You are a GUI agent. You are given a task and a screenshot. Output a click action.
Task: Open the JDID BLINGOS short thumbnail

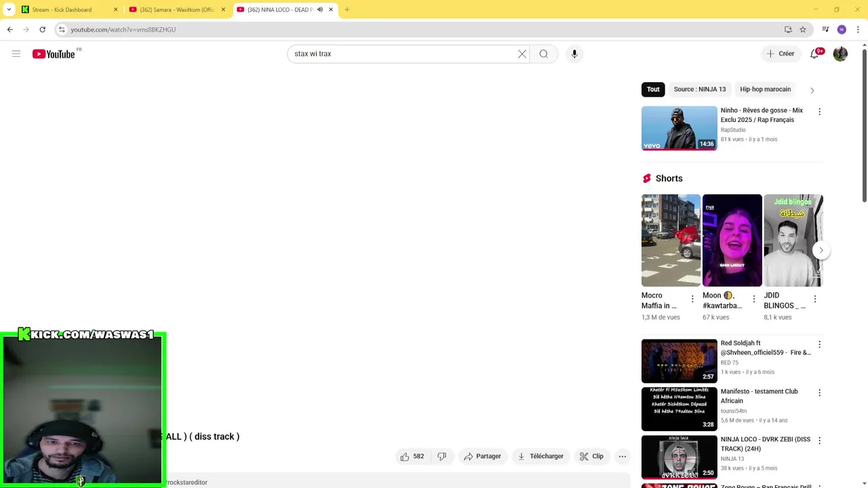pyautogui.click(x=793, y=241)
